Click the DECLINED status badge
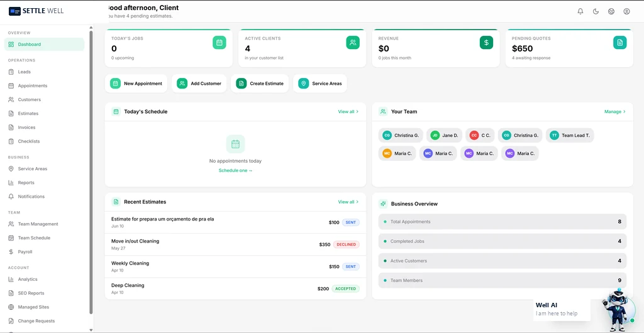Image resolution: width=644 pixels, height=333 pixels. pos(347,244)
